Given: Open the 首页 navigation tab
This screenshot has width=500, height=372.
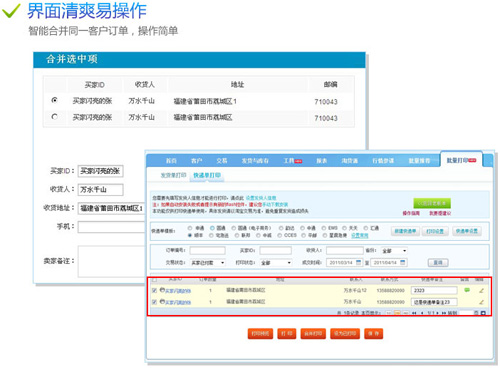Looking at the screenshot, I should 171,161.
